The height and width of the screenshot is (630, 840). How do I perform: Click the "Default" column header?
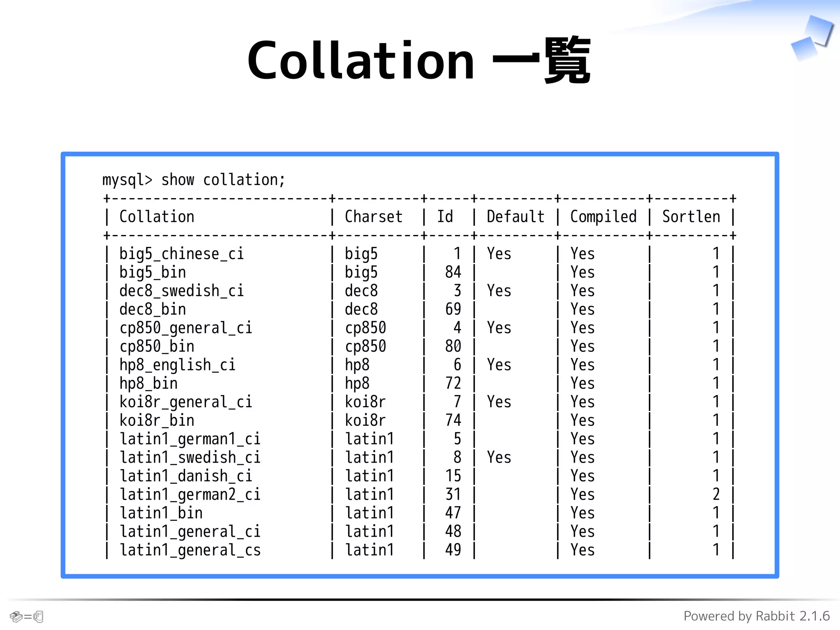point(516,217)
